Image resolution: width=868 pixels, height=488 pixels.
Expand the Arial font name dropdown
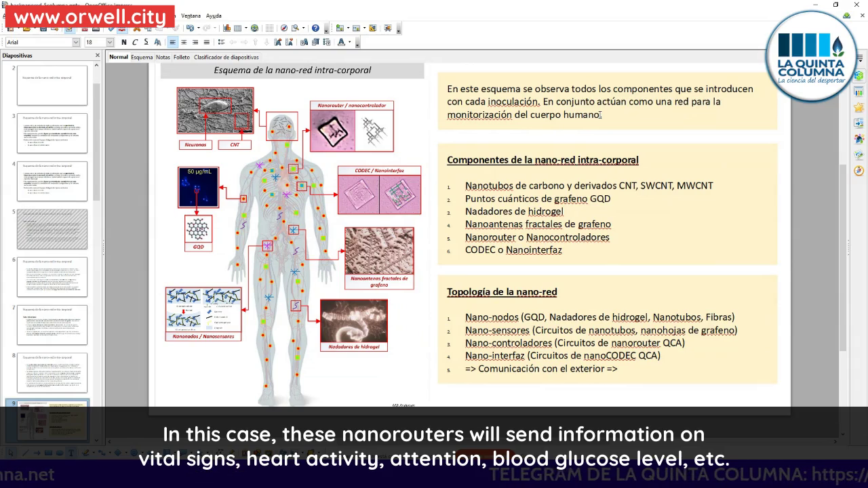click(x=76, y=42)
